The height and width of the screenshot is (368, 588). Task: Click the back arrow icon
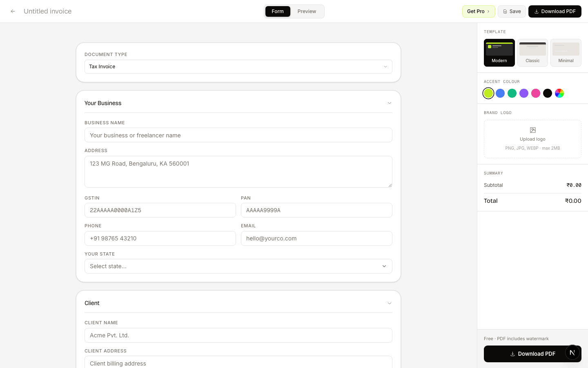click(x=13, y=11)
